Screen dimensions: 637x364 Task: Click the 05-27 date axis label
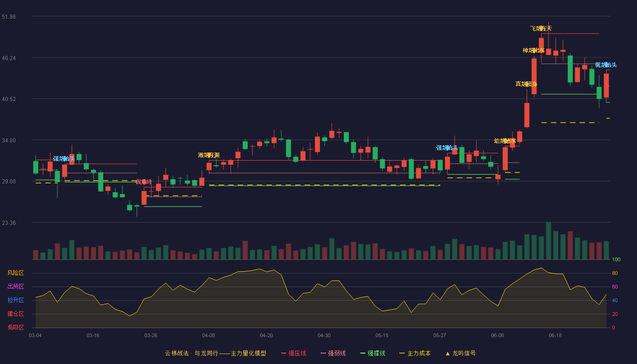point(440,335)
